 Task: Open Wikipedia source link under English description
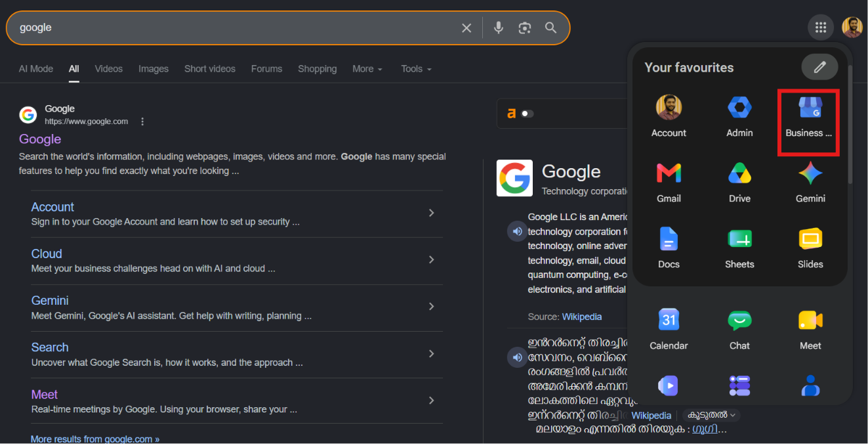(x=582, y=317)
